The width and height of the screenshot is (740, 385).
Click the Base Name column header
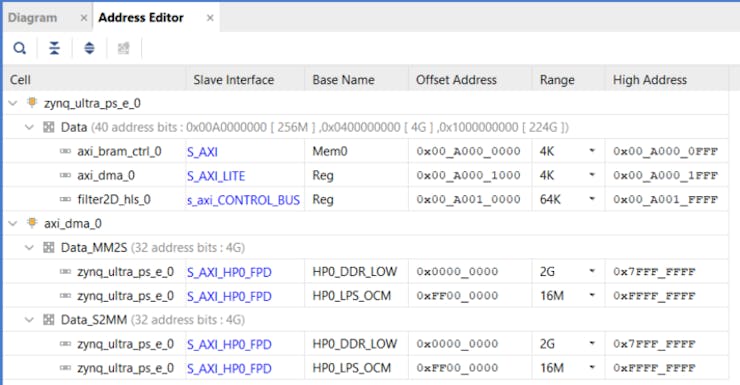(x=357, y=80)
